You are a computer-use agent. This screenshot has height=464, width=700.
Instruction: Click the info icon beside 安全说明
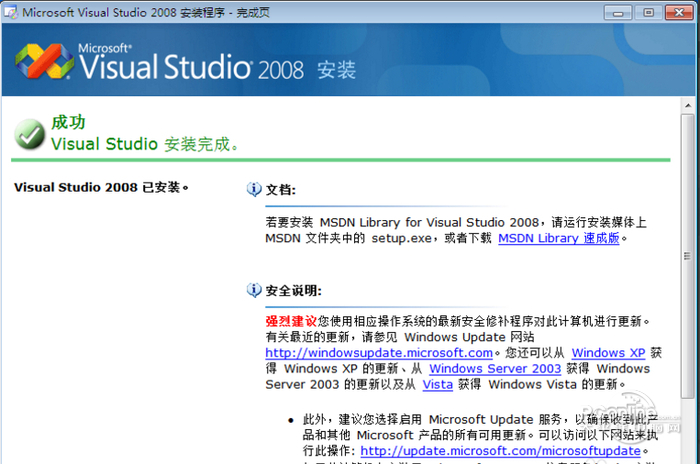254,290
